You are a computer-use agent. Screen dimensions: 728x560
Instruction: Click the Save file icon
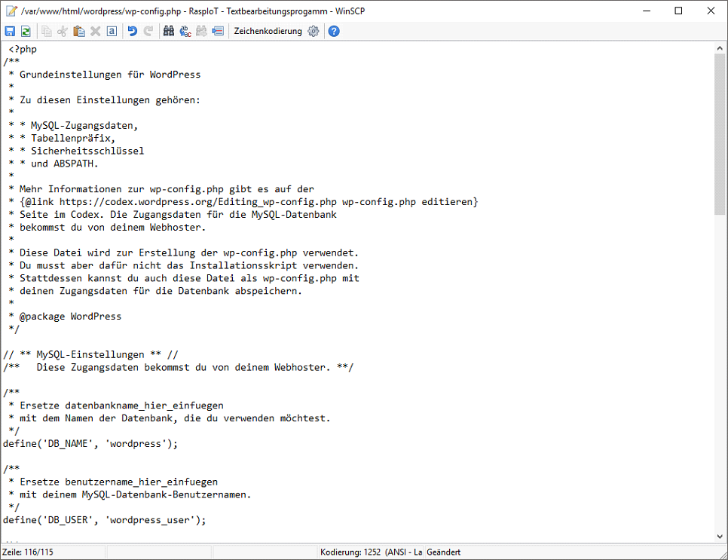[x=10, y=31]
